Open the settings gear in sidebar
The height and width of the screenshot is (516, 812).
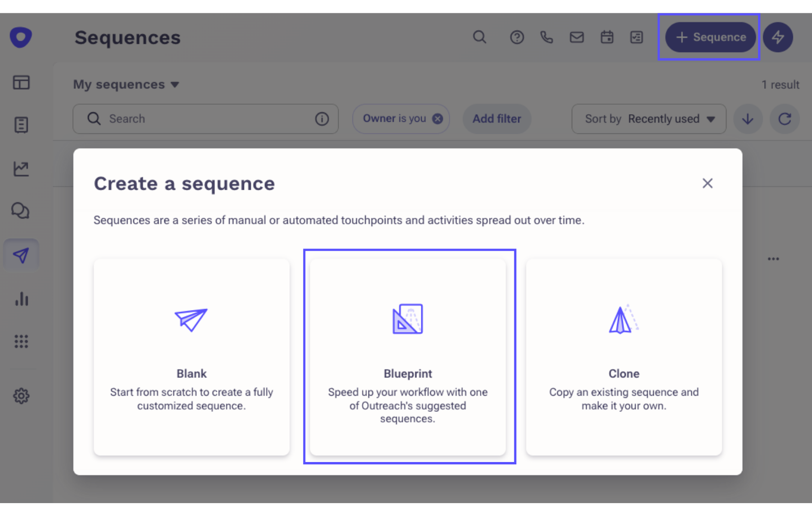point(21,396)
